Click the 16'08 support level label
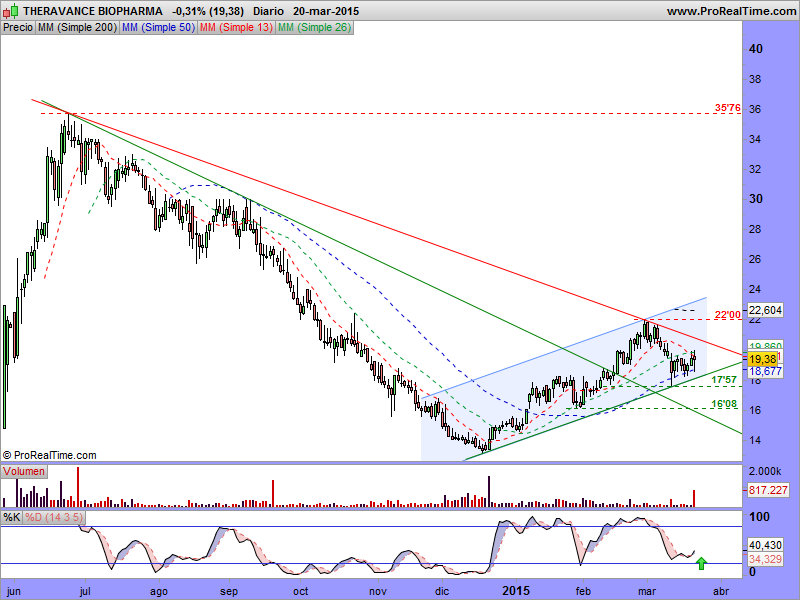Viewport: 800px width, 600px height. click(724, 404)
